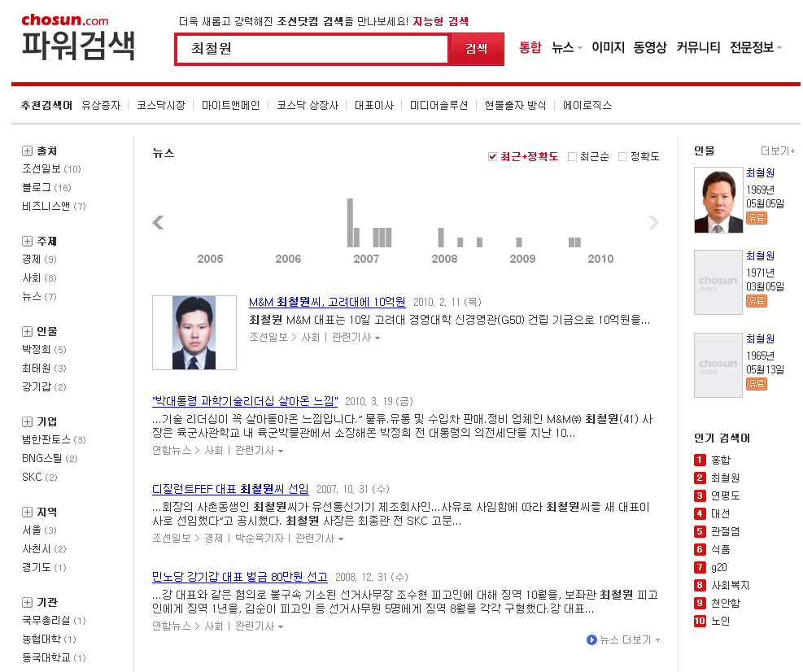The height and width of the screenshot is (672, 803).
Task: Click recommended keyword 유상증자
Action: (101, 106)
